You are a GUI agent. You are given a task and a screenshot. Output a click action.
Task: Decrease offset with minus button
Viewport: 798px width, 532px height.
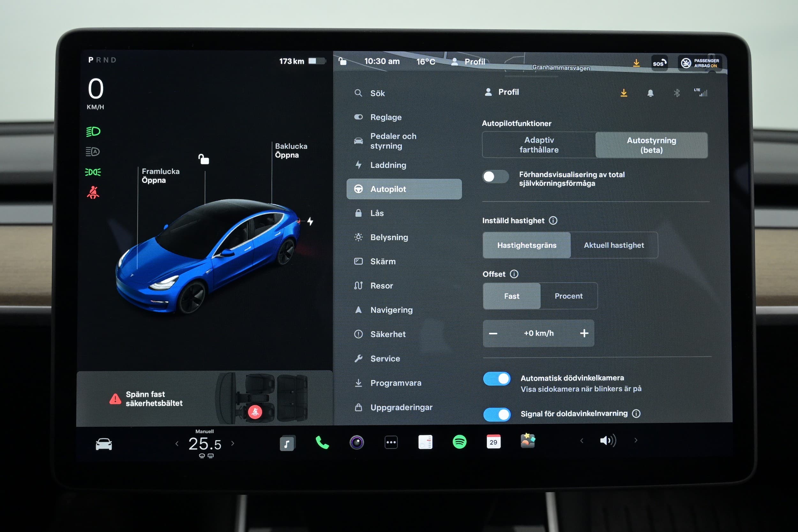(x=493, y=333)
